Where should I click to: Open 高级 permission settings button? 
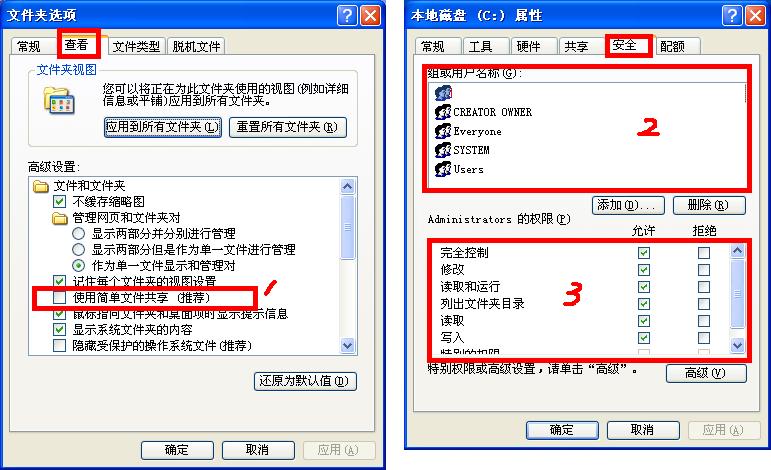coord(706,373)
